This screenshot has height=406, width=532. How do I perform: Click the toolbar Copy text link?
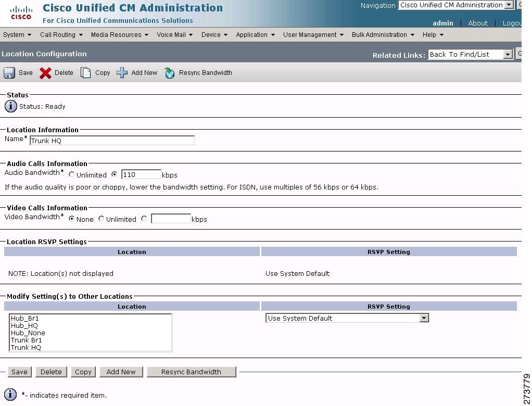103,72
